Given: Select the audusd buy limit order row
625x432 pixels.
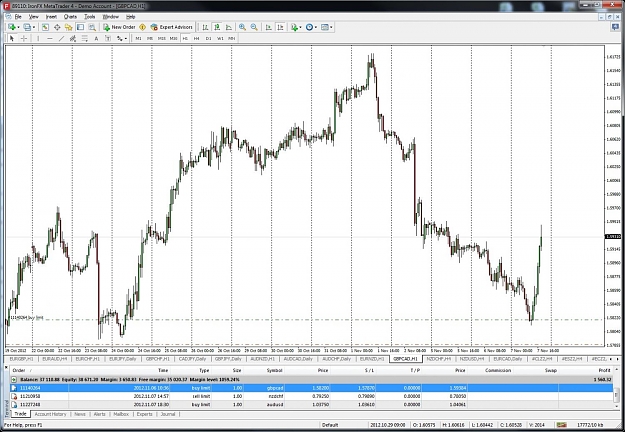Looking at the screenshot, I should pyautogui.click(x=311, y=405).
